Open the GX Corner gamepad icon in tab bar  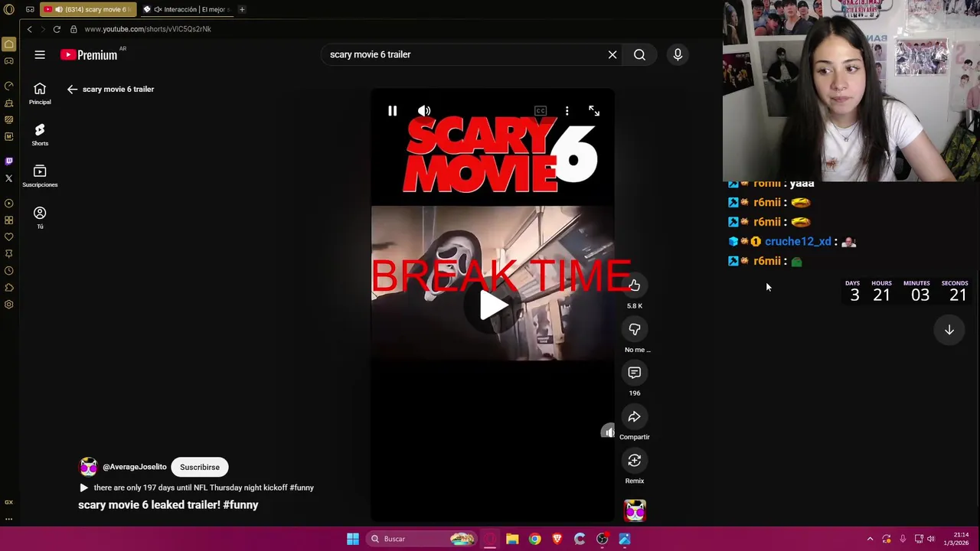(30, 9)
